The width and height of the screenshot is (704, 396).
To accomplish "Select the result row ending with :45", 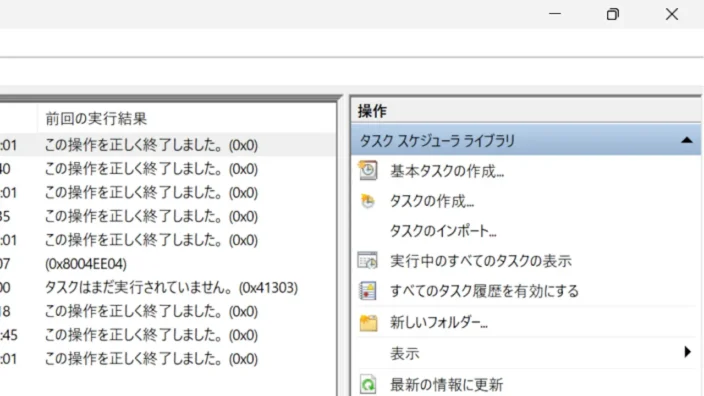I will click(x=168, y=335).
